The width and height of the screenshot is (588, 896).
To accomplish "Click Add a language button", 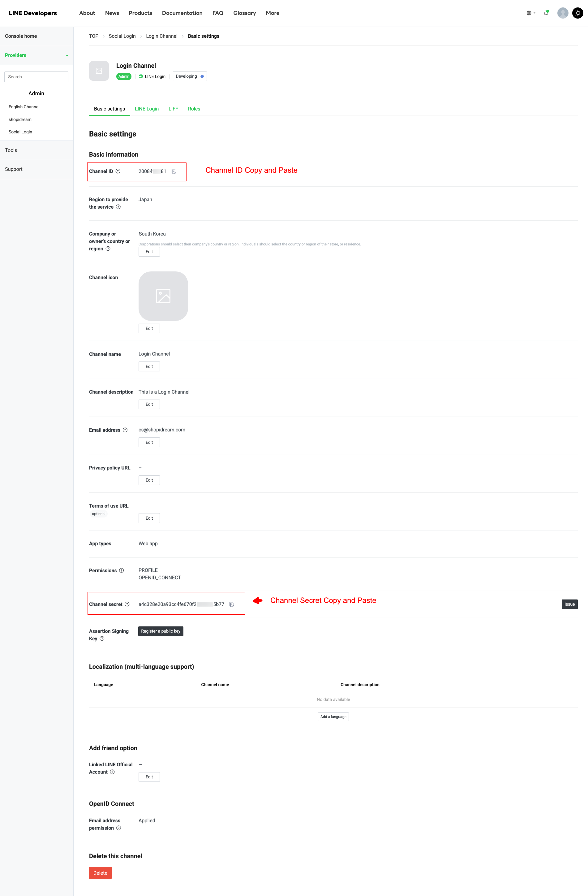I will coord(333,717).
